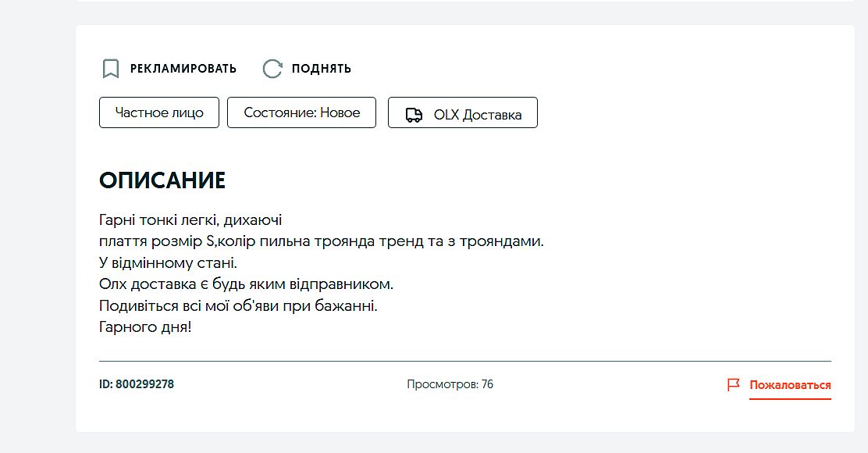Click the divider line above the ID
The width and height of the screenshot is (868, 453).
tap(464, 362)
